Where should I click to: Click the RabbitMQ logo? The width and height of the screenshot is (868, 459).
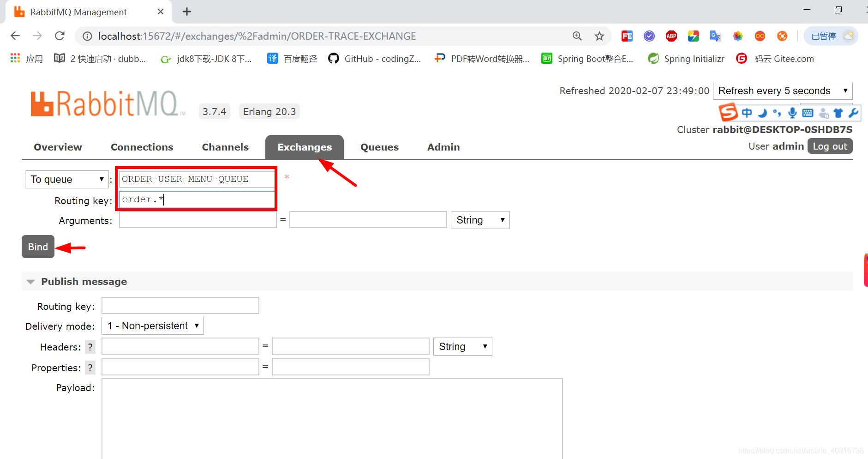(108, 103)
